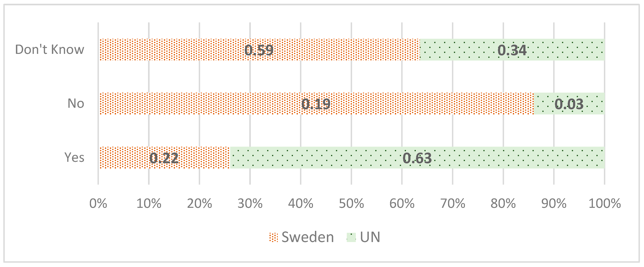The height and width of the screenshot is (267, 644).
Task: Select the 0.59 data label
Action: [x=259, y=50]
